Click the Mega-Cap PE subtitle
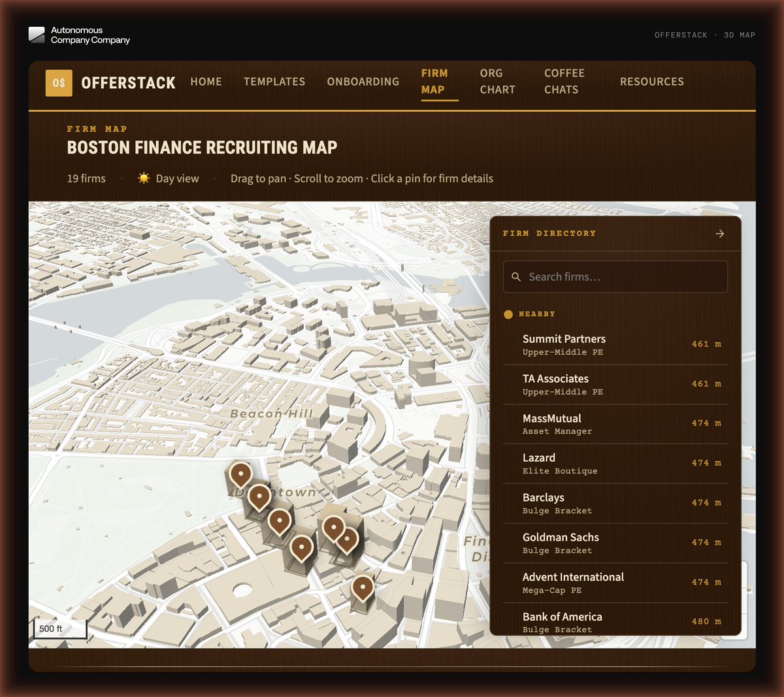This screenshot has height=697, width=784. (552, 591)
